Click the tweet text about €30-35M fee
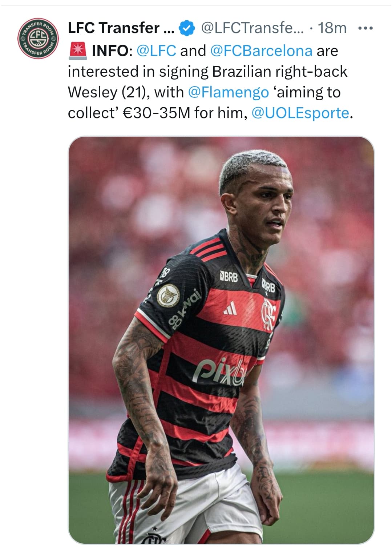Viewport: 392px width, 547px height. [x=210, y=82]
